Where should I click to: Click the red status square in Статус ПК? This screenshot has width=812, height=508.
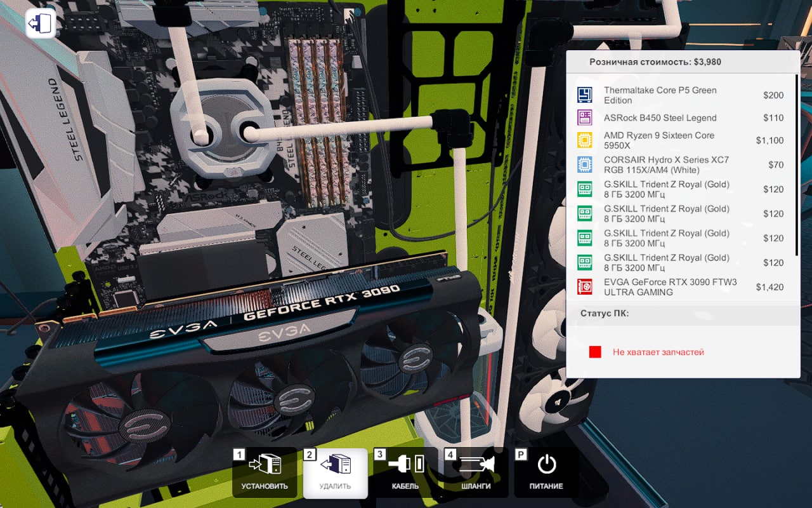pyautogui.click(x=595, y=352)
